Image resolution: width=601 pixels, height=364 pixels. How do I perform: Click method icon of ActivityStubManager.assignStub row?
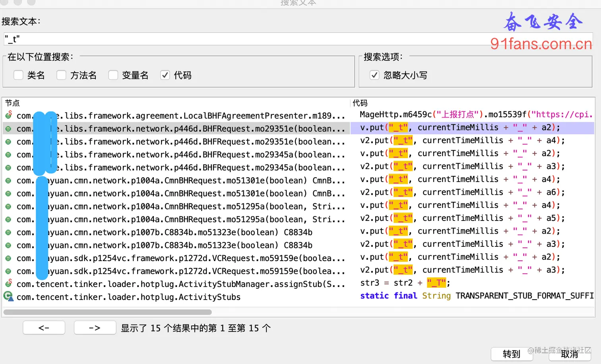point(8,284)
